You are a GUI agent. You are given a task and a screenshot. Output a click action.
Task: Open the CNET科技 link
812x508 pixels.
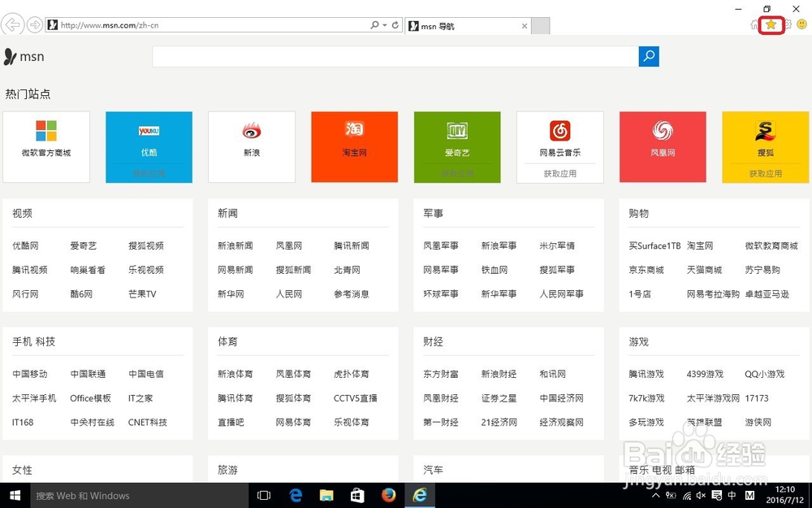coord(148,422)
